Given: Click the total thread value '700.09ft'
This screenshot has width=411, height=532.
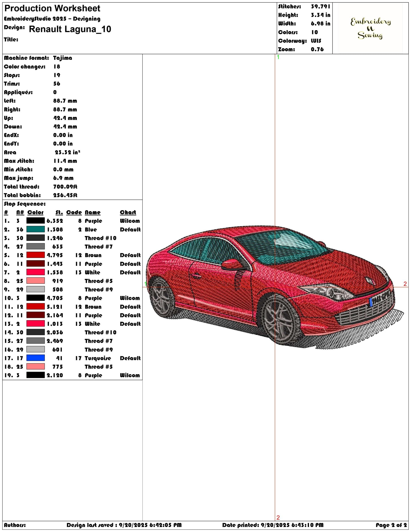Looking at the screenshot, I should coord(65,187).
